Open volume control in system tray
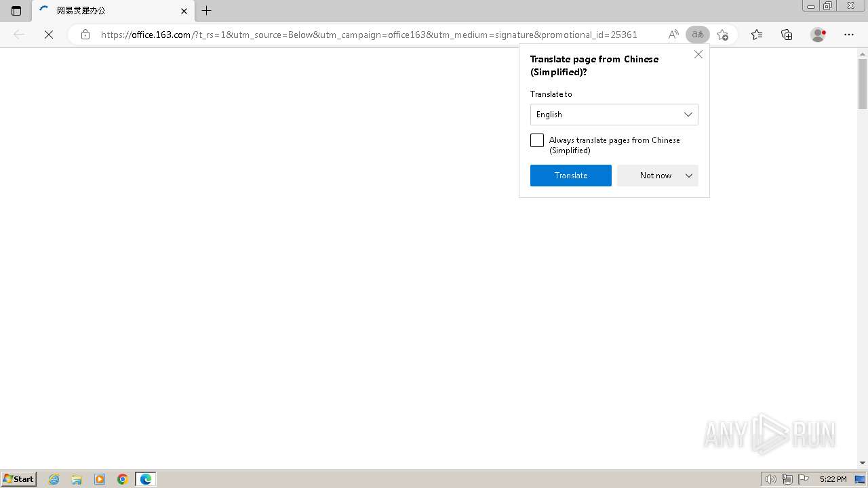 pyautogui.click(x=771, y=479)
